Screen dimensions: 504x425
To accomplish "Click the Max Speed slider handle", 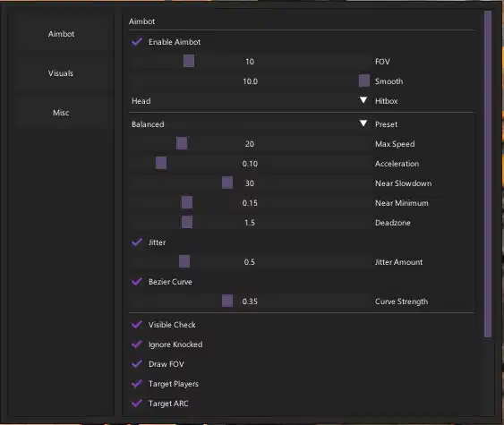I will tap(182, 143).
